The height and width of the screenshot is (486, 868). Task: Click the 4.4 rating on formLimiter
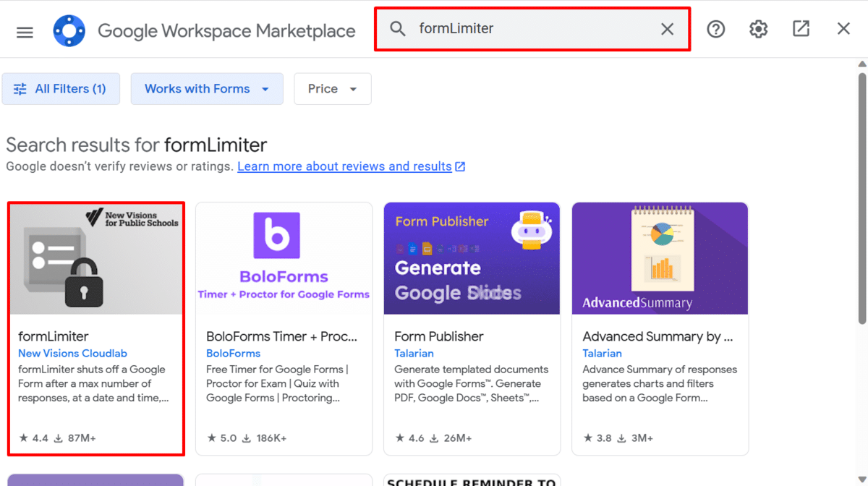(33, 438)
